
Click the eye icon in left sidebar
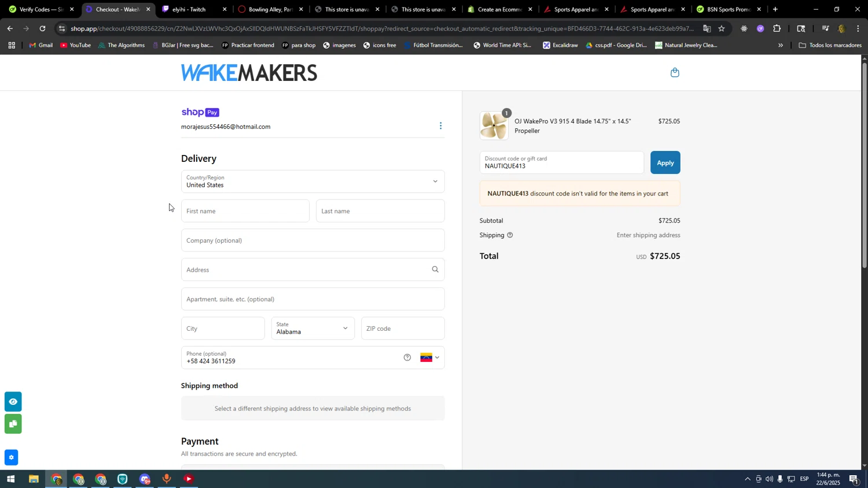(x=13, y=402)
